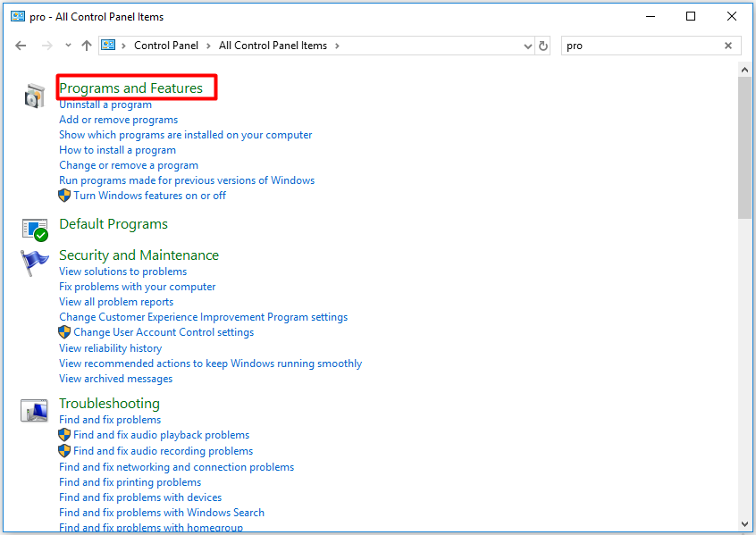Click shield icon beside audio playback problems
The image size is (756, 535).
(x=64, y=435)
